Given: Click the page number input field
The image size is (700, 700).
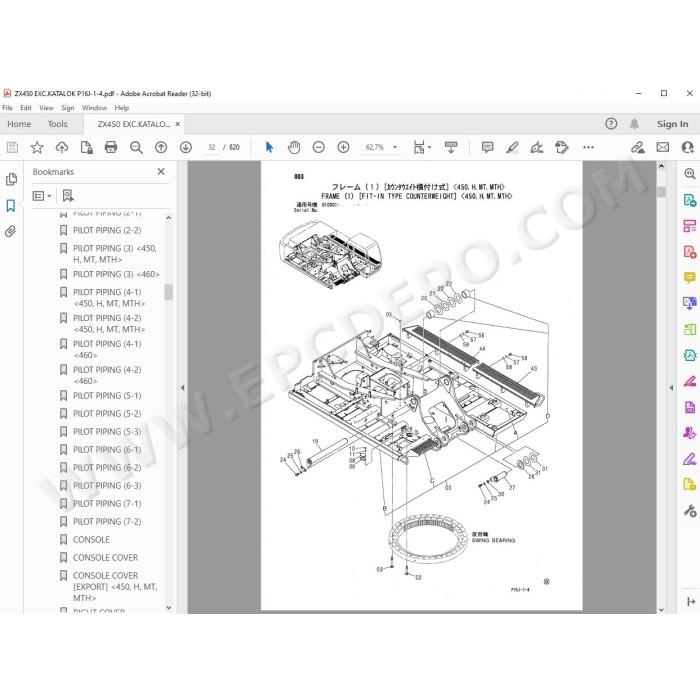Looking at the screenshot, I should coord(212,147).
